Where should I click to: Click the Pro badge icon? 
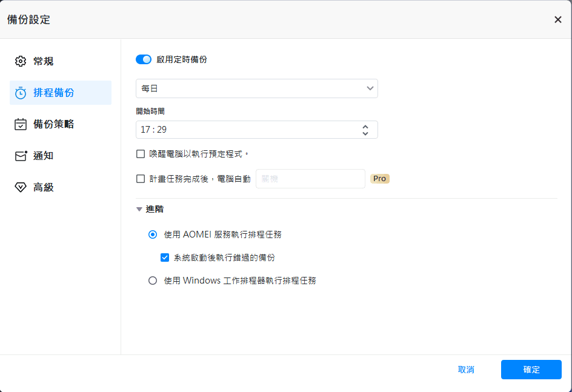coord(380,179)
